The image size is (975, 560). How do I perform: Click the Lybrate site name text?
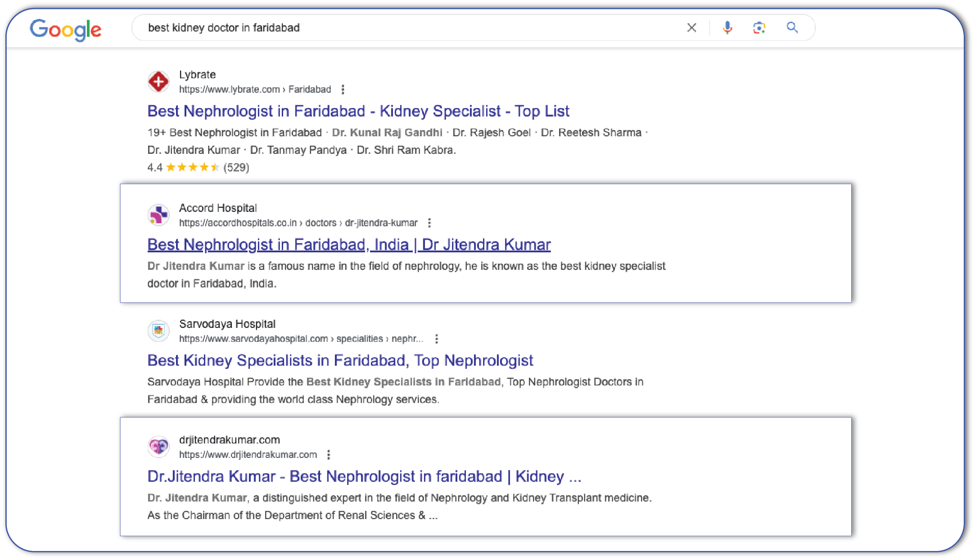[x=197, y=75]
